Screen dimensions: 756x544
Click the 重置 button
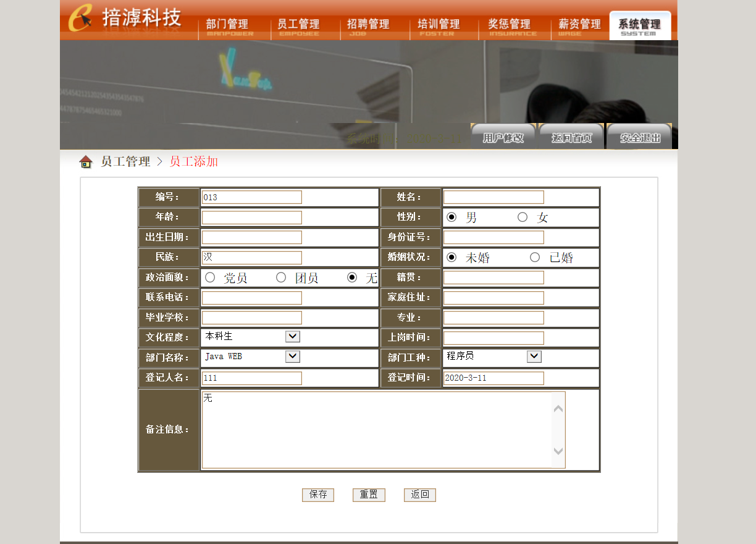coord(369,495)
